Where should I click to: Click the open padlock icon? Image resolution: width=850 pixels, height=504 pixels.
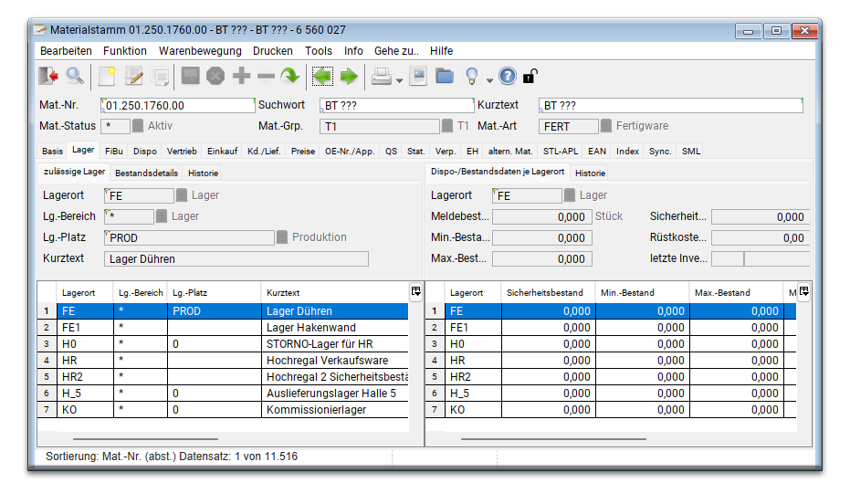530,77
